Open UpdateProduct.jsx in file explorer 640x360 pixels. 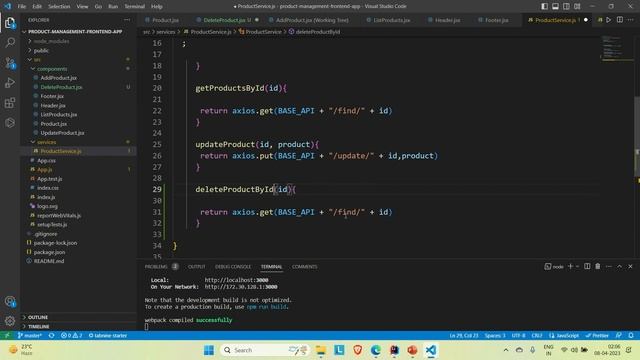click(x=62, y=133)
